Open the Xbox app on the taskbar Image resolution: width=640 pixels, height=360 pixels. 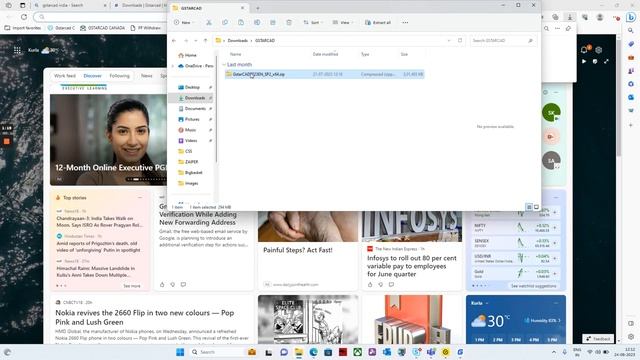pos(358,352)
